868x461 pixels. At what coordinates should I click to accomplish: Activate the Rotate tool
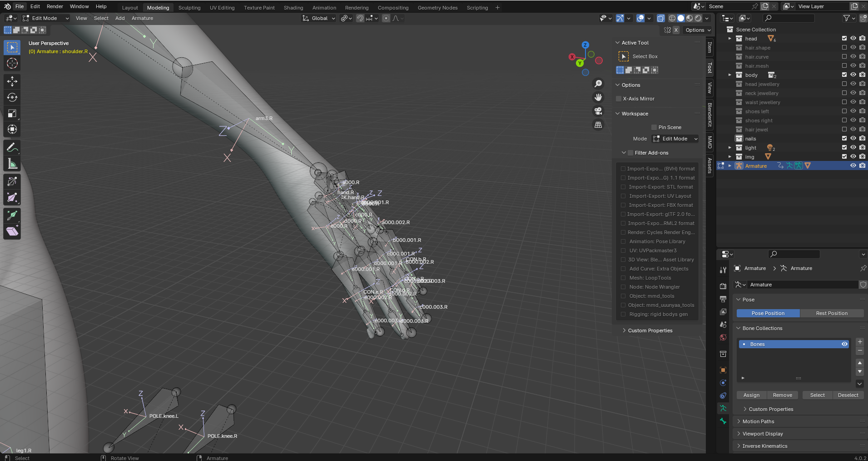(x=12, y=97)
